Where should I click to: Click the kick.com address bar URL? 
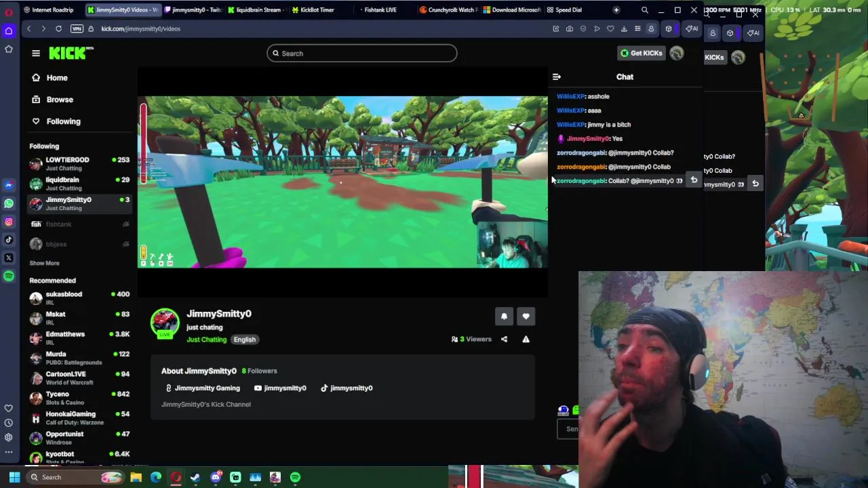[x=141, y=28]
